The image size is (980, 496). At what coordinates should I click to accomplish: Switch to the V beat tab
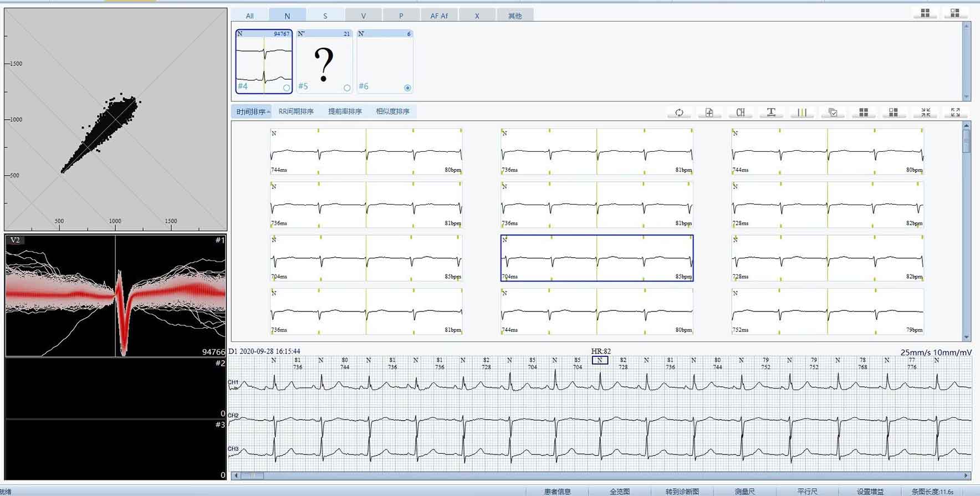point(364,16)
